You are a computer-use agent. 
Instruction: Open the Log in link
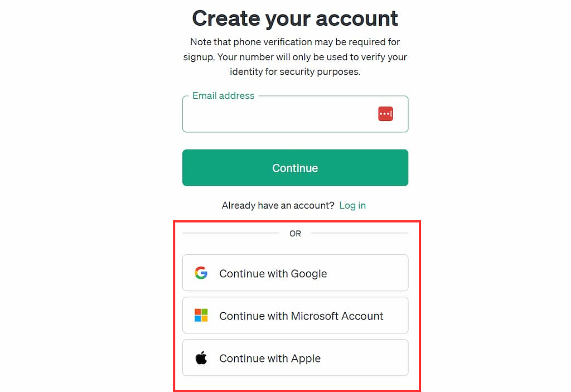pos(352,205)
